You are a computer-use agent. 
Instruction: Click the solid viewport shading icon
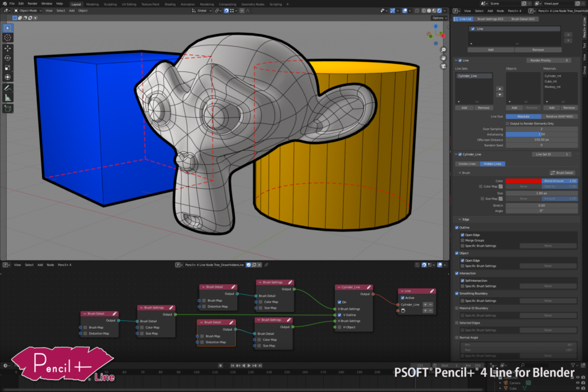point(429,10)
